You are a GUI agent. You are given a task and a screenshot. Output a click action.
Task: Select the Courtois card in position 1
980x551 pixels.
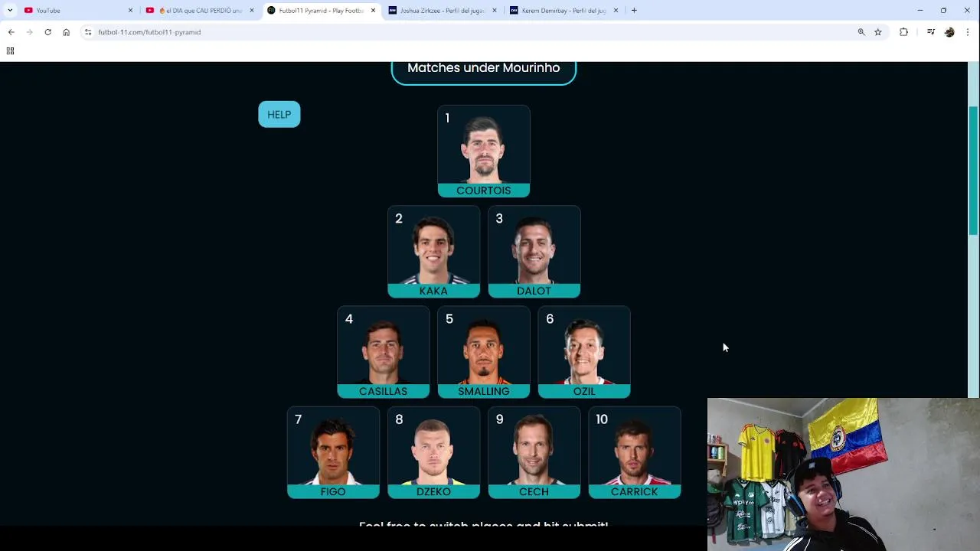pos(484,152)
